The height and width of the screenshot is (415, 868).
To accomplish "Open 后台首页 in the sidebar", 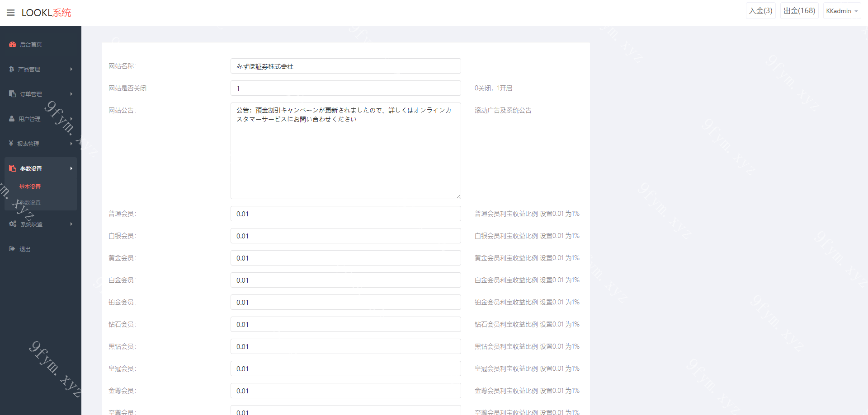I will [x=41, y=44].
